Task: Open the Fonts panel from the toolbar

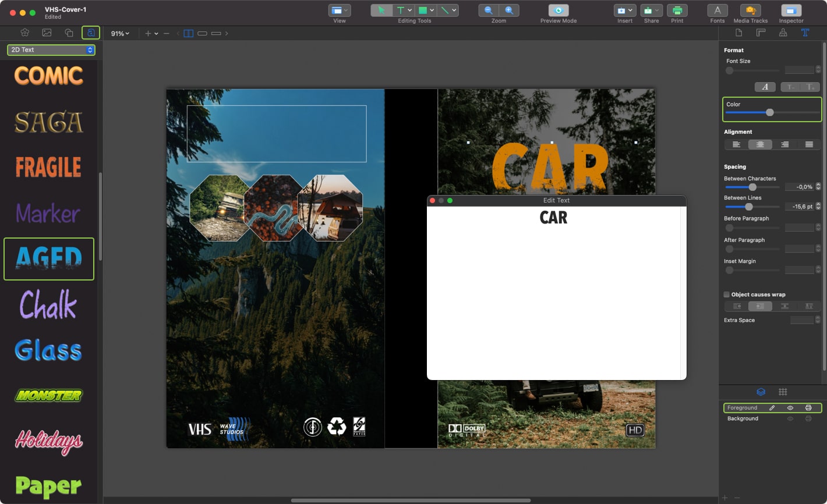Action: pos(717,12)
